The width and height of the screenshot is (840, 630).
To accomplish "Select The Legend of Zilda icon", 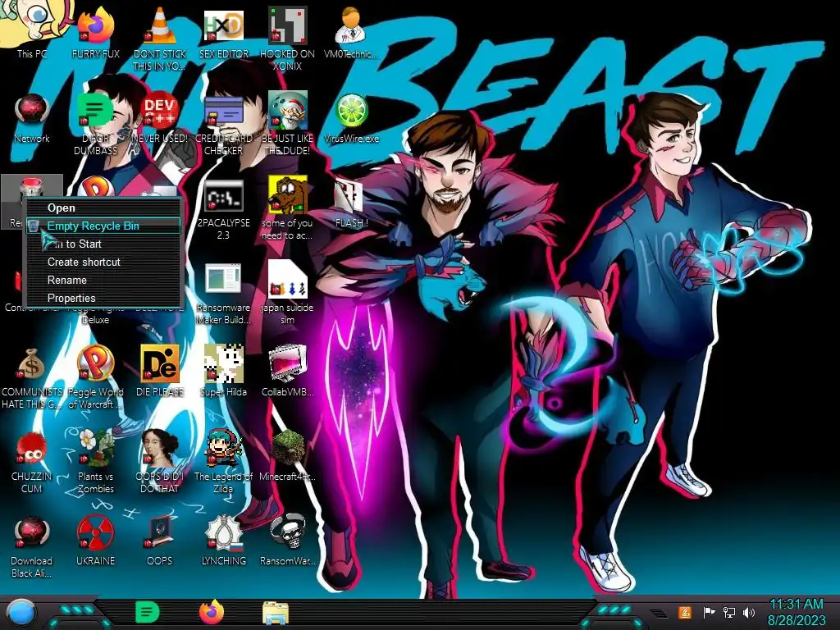I will point(224,462).
